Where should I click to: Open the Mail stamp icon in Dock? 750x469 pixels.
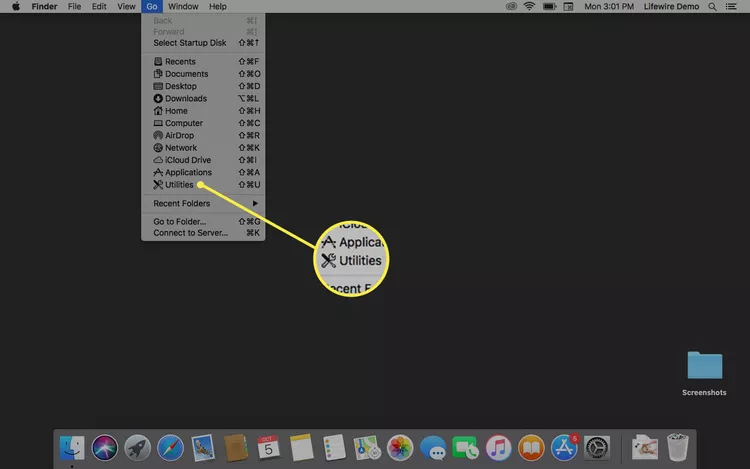click(203, 448)
